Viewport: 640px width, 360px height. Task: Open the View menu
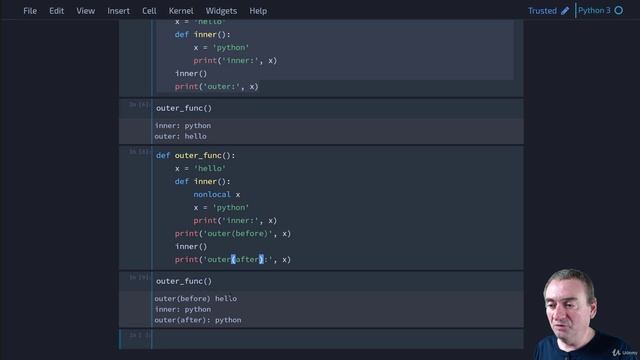[x=85, y=11]
